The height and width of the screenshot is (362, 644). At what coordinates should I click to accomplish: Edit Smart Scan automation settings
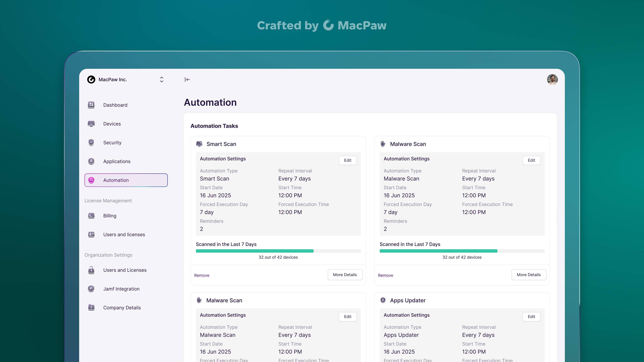[x=347, y=160]
